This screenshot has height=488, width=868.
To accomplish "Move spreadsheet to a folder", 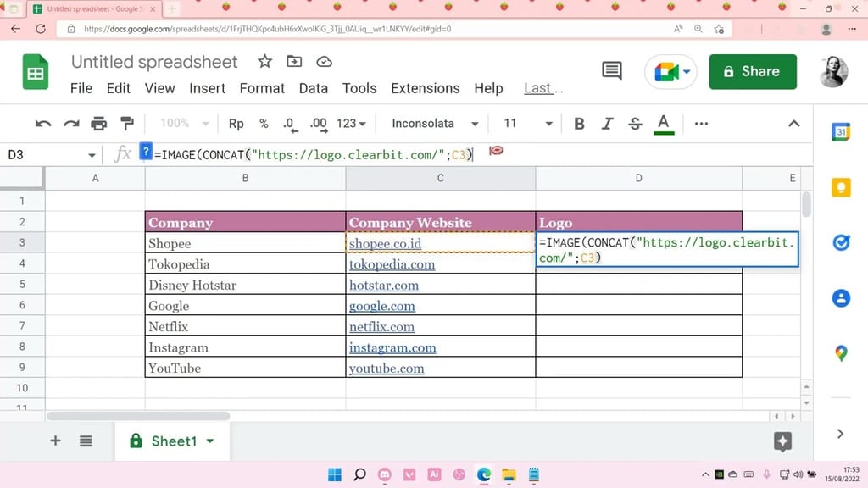I will pyautogui.click(x=294, y=61).
